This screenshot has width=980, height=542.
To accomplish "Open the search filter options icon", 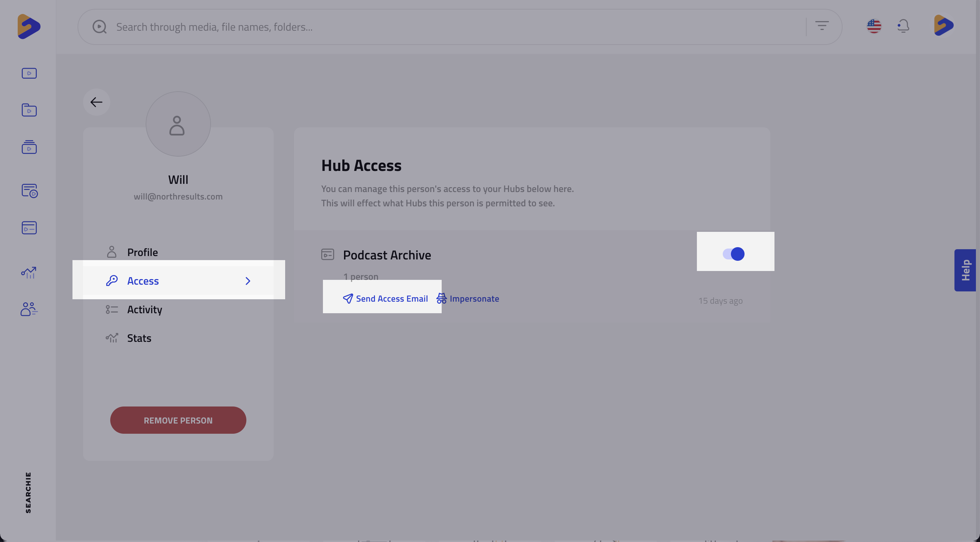I will 822,26.
